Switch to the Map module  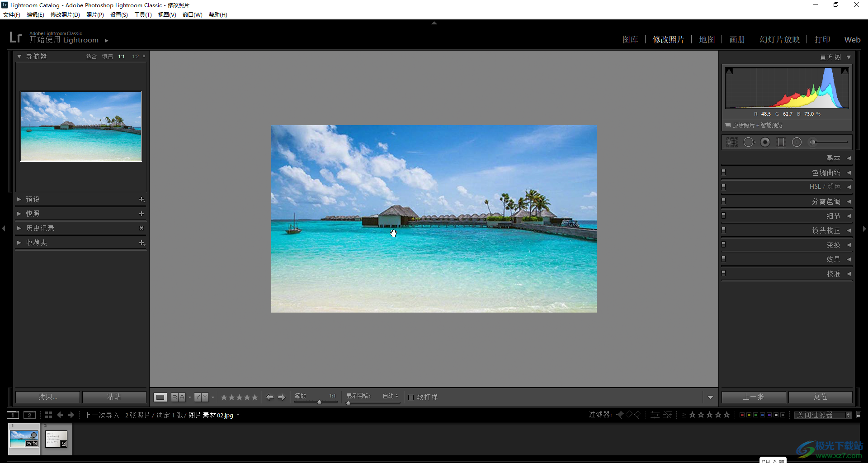tap(707, 40)
